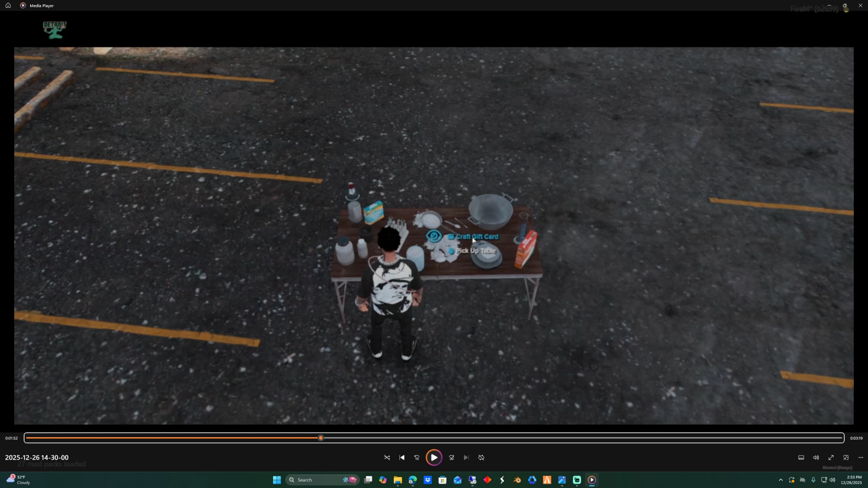Image resolution: width=868 pixels, height=488 pixels.
Task: Start playback with the Play button
Action: 434,457
